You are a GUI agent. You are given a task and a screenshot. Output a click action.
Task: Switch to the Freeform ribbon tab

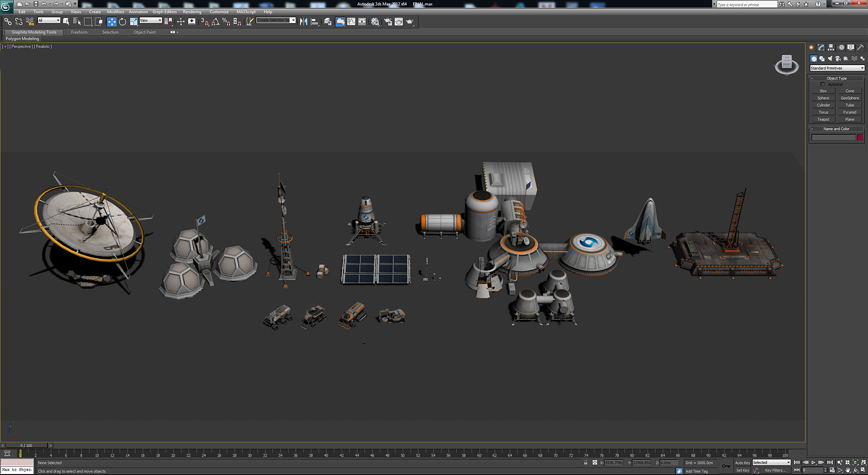79,32
